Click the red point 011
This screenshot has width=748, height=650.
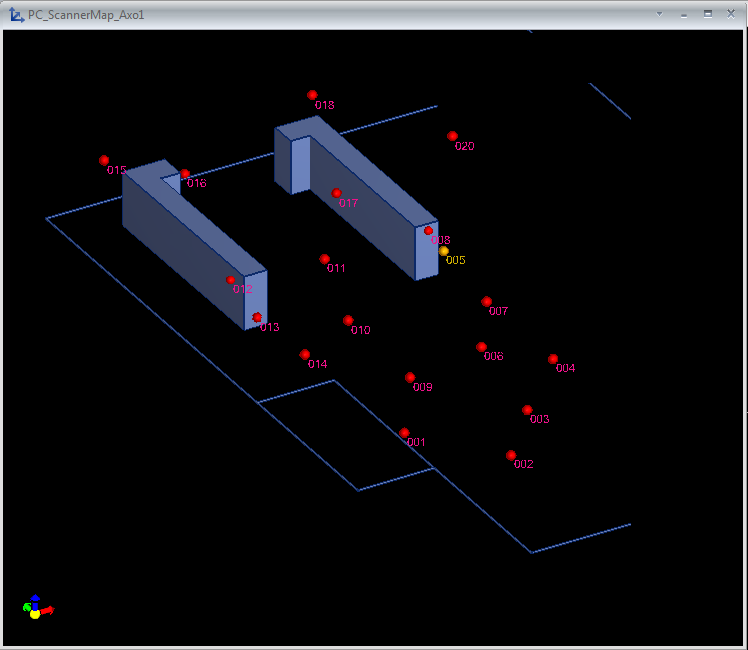[324, 259]
